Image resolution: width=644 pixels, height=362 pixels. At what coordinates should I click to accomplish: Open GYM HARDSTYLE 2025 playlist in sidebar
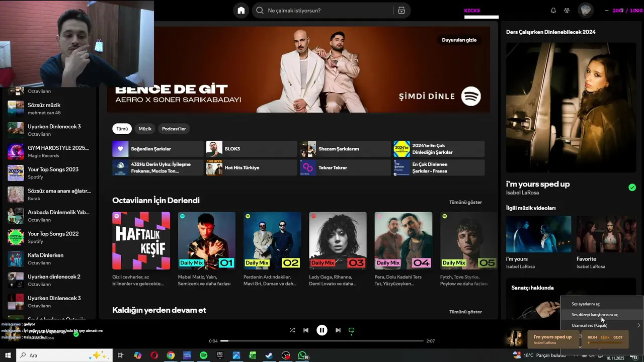pyautogui.click(x=49, y=151)
